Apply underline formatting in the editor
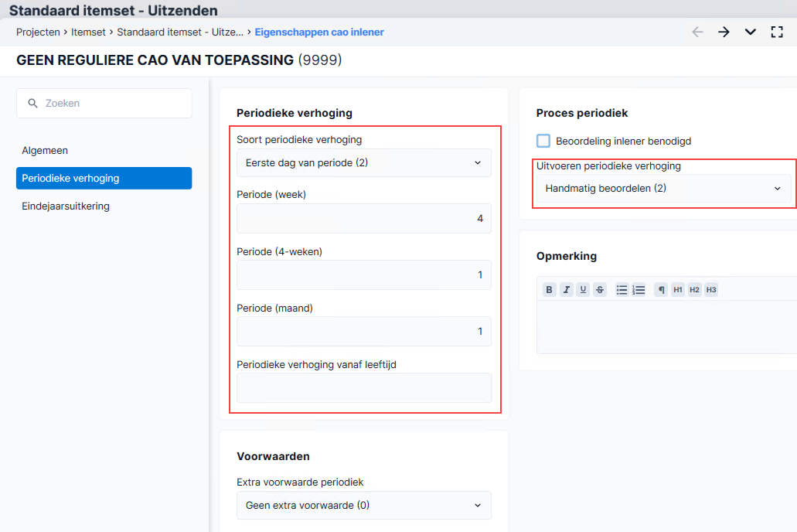The width and height of the screenshot is (797, 532). 583,290
